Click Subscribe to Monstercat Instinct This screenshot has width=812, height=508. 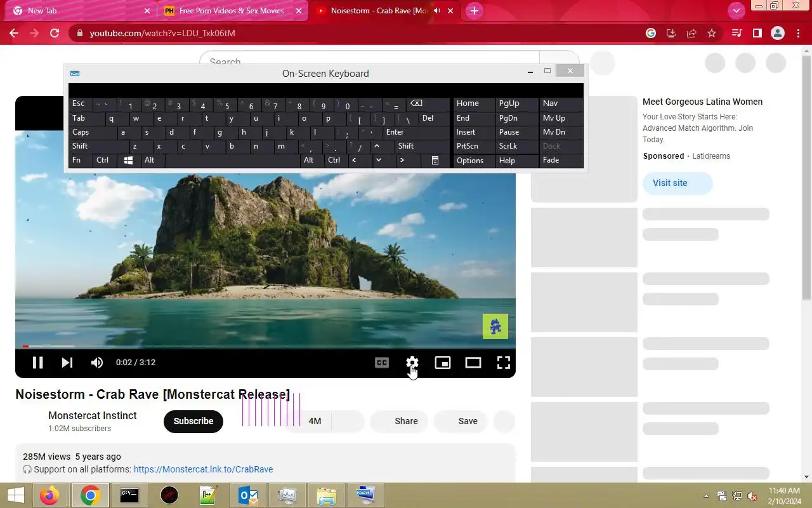pos(193,421)
